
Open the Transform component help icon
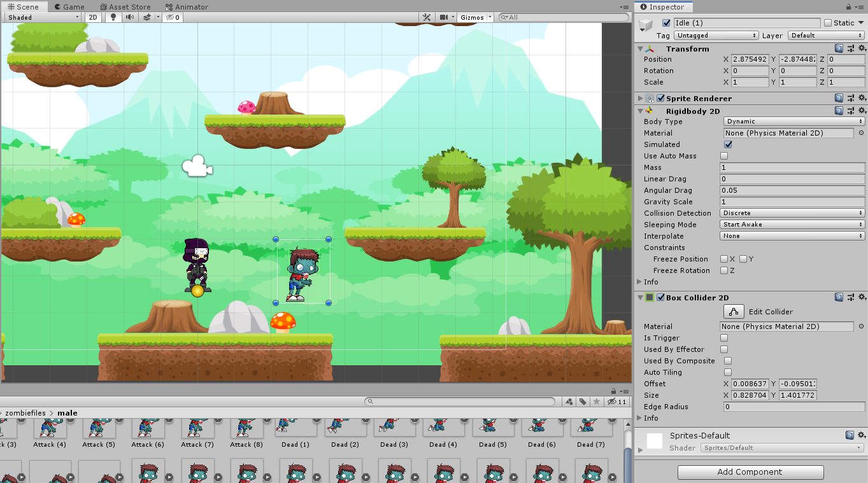click(x=839, y=48)
